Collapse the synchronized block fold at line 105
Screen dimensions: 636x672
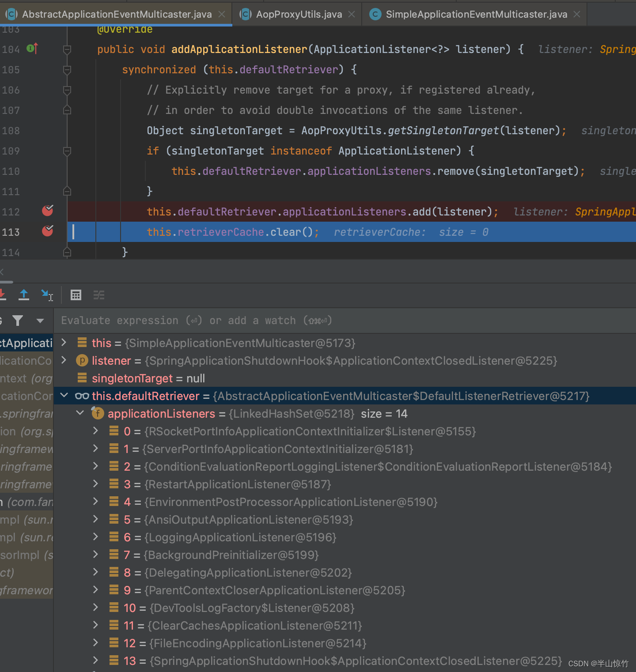67,70
